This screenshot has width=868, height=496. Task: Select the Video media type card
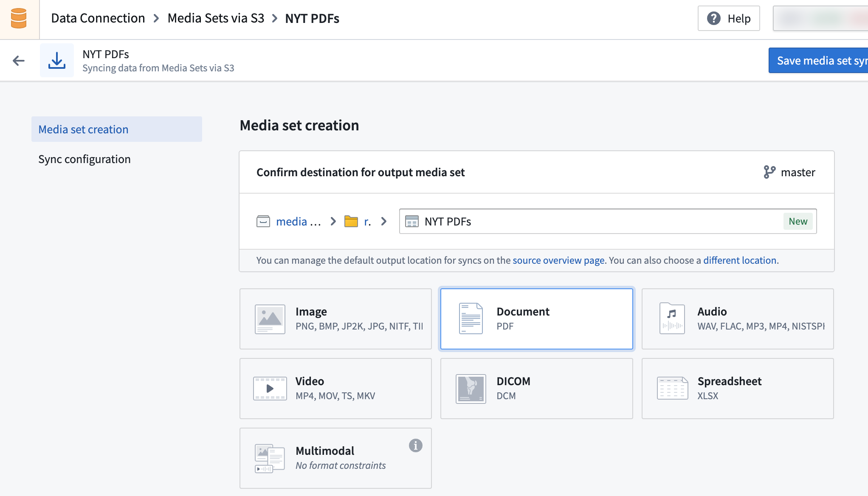pos(335,388)
